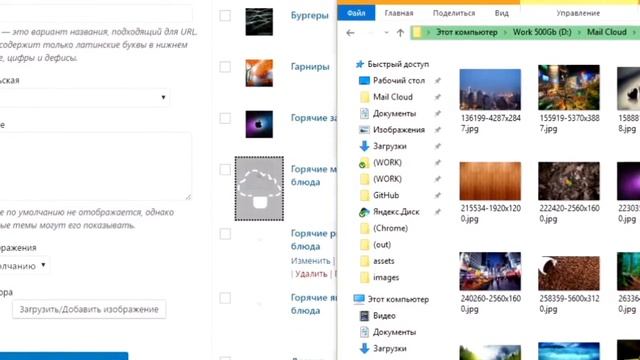
Task: Open Загрузки under Этот компьютер
Action: point(383,349)
